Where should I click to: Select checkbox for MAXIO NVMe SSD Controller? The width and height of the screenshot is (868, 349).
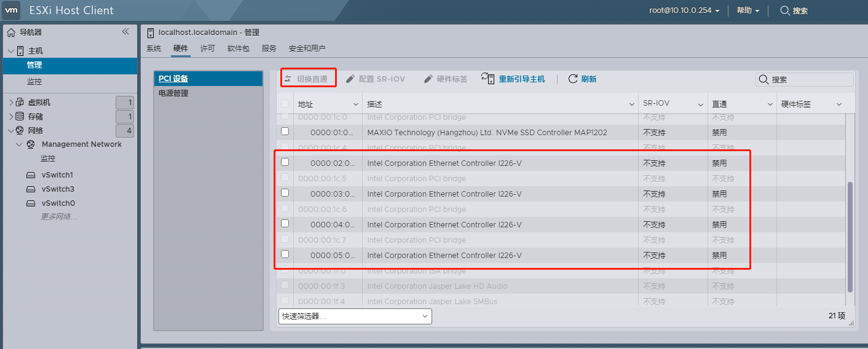[285, 131]
